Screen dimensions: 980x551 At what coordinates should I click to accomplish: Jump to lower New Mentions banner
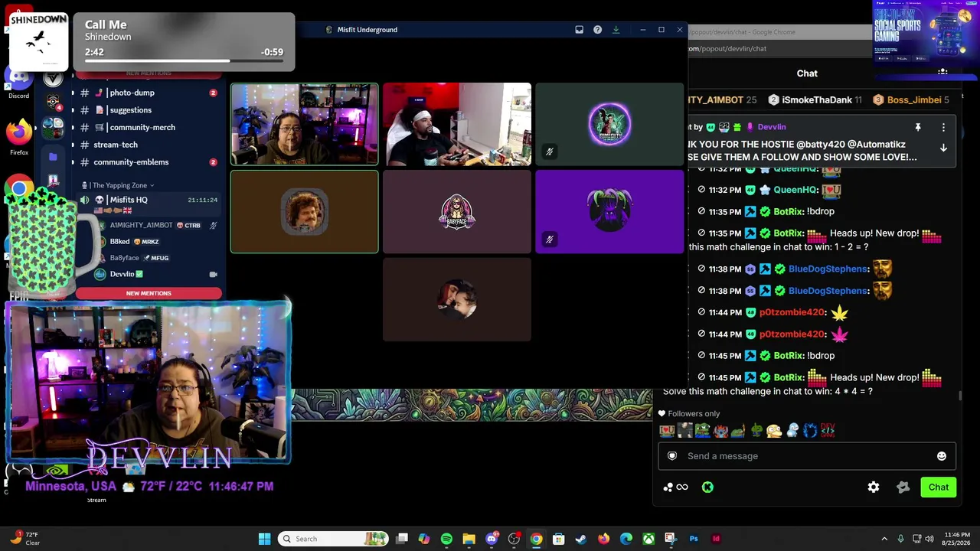(149, 293)
